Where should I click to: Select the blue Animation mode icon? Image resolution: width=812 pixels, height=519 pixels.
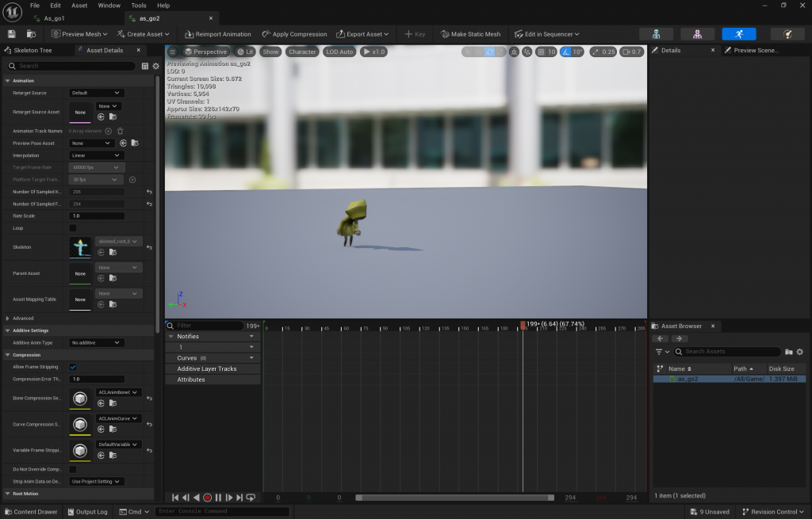739,34
